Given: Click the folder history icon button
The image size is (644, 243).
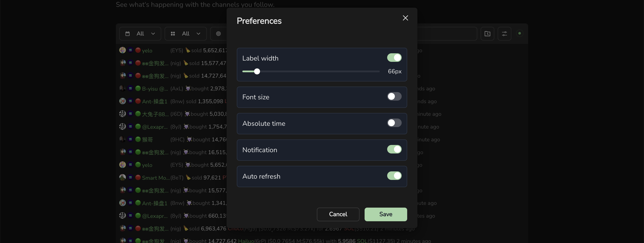Looking at the screenshot, I should pyautogui.click(x=487, y=33).
